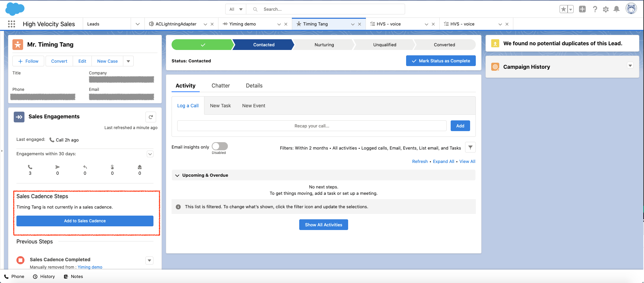644x283 pixels.
Task: Switch to the Chatter tab
Action: point(221,86)
